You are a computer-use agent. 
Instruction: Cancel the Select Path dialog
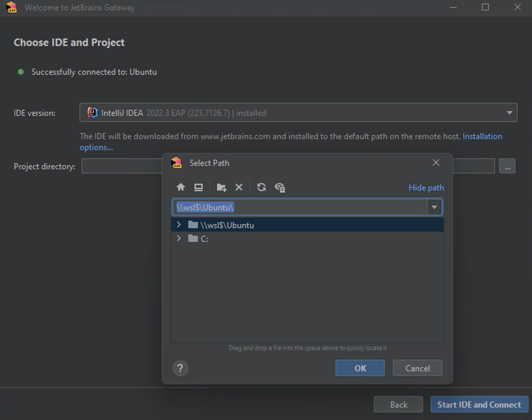pos(417,368)
